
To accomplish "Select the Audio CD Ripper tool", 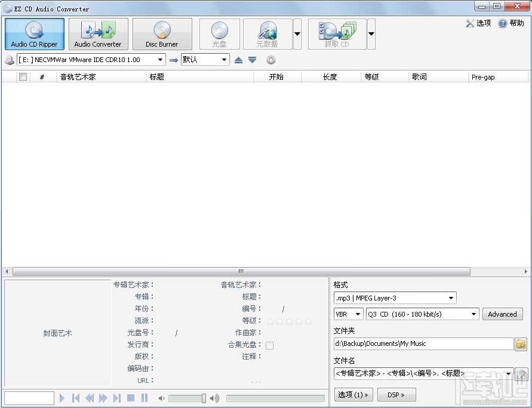I will (34, 34).
